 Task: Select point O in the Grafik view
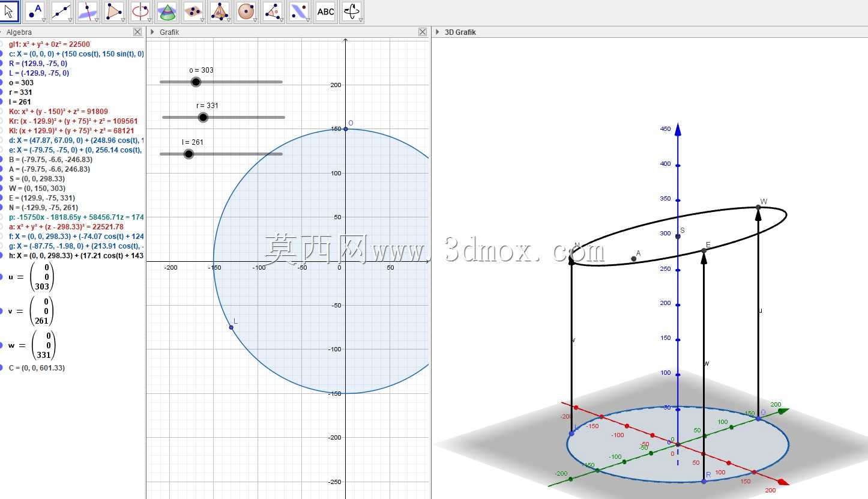point(345,129)
